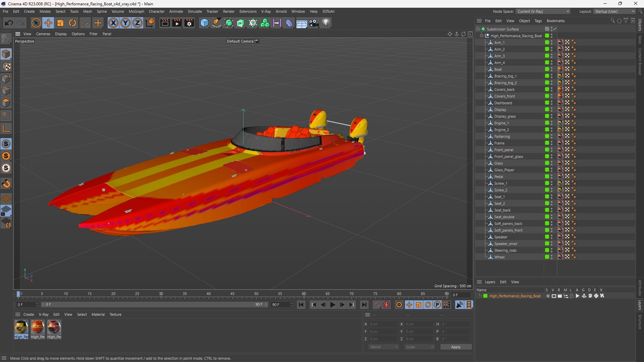Screen dimensions: 644x362
Task: Open the Node Space dropdown
Action: point(543,11)
